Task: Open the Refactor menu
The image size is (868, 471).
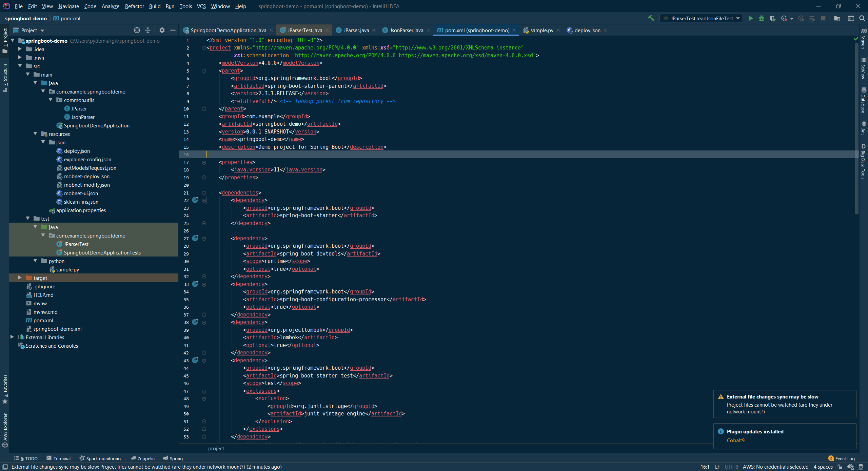Action: (134, 6)
